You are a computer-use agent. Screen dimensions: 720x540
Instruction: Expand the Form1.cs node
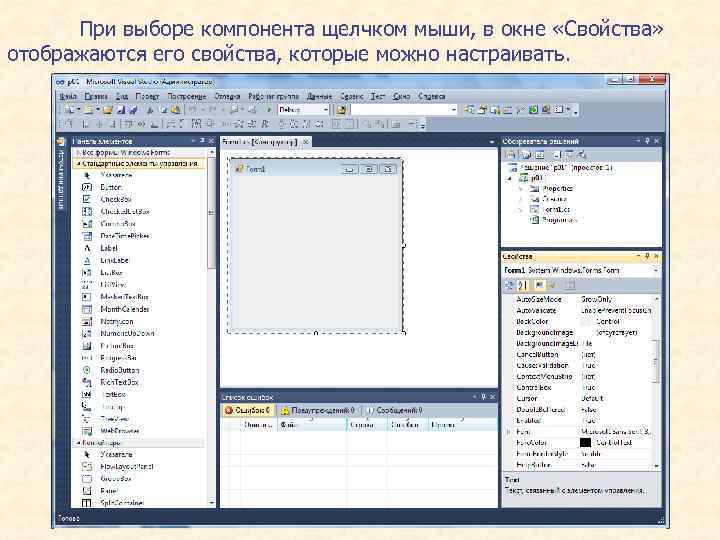[520, 210]
